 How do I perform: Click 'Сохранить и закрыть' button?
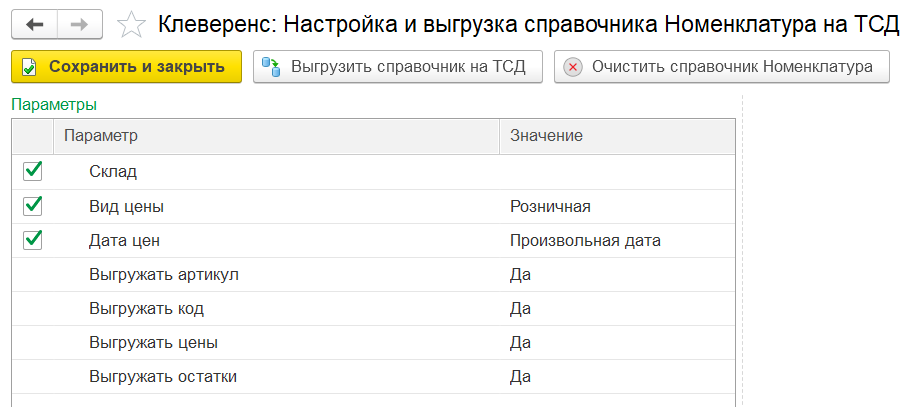(x=126, y=67)
